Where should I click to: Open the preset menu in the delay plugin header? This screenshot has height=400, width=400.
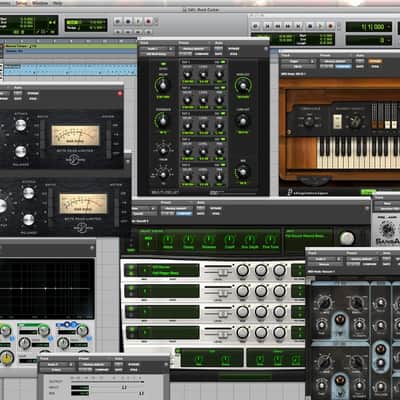(x=195, y=49)
